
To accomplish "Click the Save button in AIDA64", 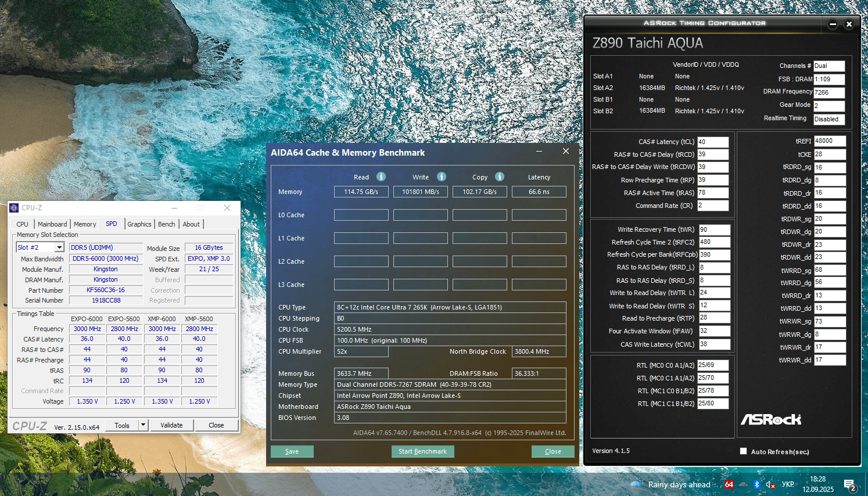I will tap(292, 451).
